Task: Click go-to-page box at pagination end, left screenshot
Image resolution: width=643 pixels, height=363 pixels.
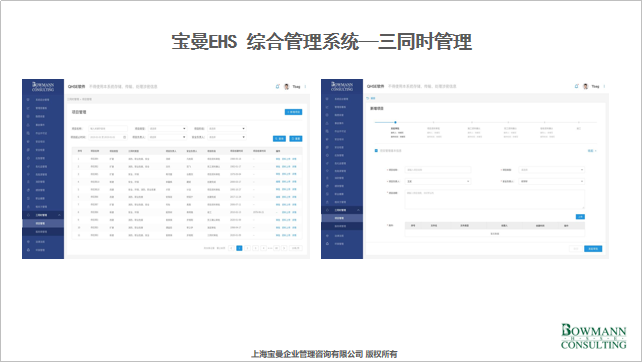Action: click(x=295, y=248)
